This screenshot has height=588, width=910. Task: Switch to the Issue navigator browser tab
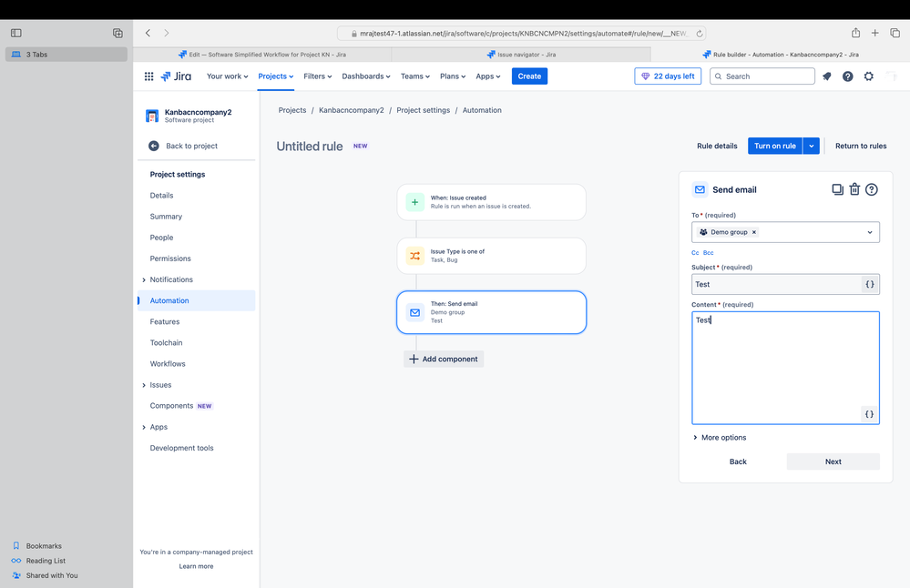pos(521,55)
